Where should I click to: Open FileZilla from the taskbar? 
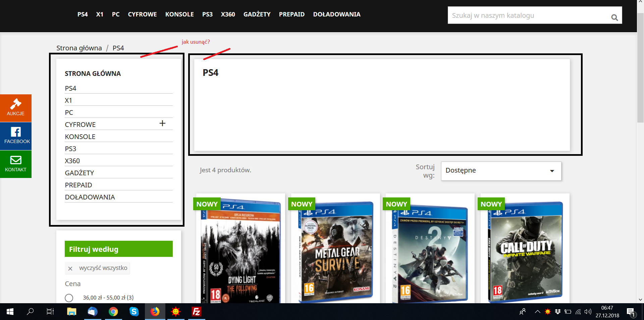pyautogui.click(x=196, y=312)
